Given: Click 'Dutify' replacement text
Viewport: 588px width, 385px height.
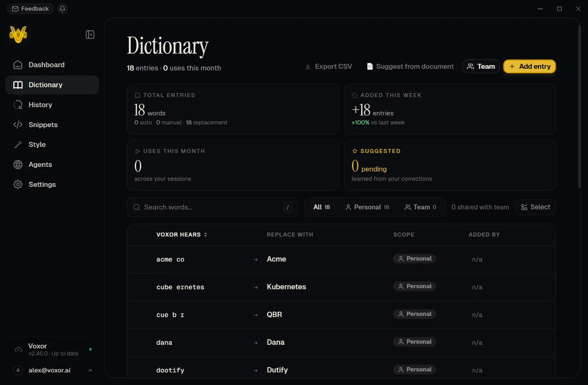Looking at the screenshot, I should click(x=277, y=370).
